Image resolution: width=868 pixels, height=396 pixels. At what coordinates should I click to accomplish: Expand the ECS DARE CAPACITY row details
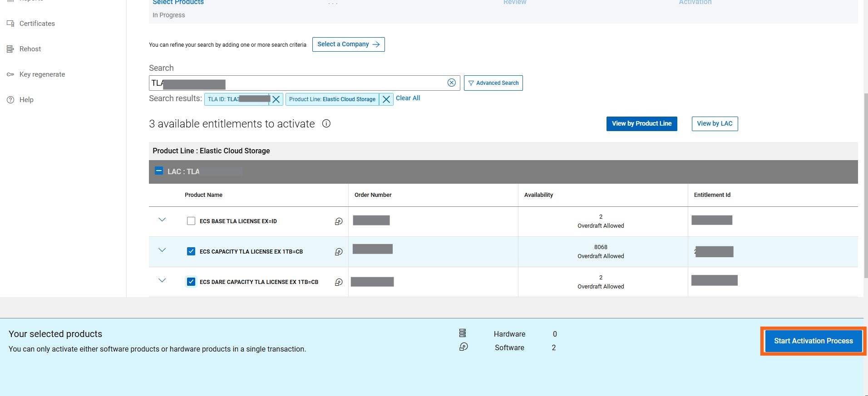click(x=162, y=281)
